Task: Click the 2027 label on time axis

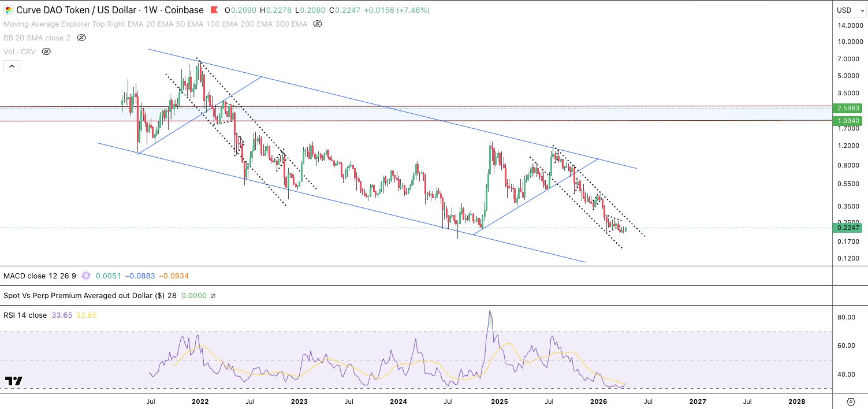Action: (x=698, y=401)
